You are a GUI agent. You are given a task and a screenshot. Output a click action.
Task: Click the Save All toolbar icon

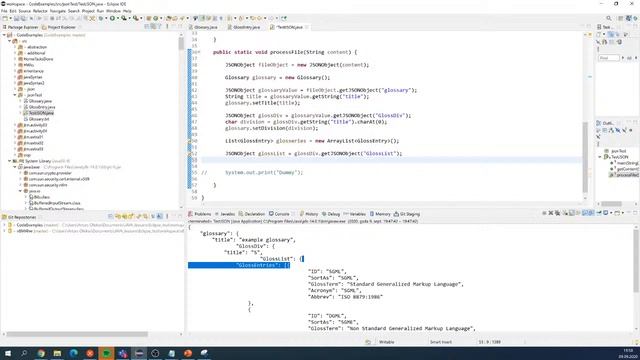pos(23,18)
